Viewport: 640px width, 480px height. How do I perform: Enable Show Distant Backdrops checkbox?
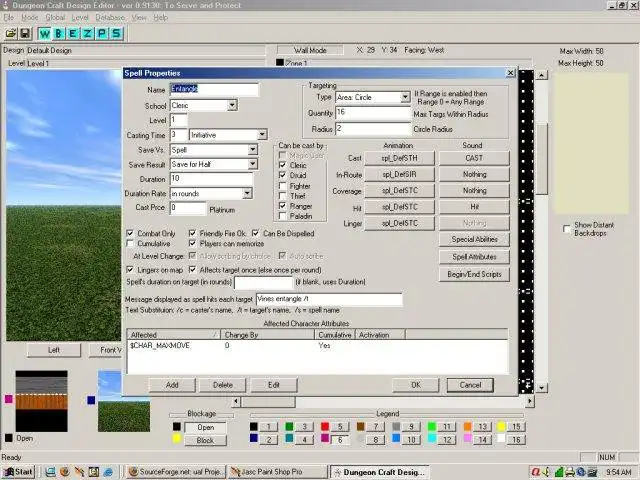click(x=567, y=229)
